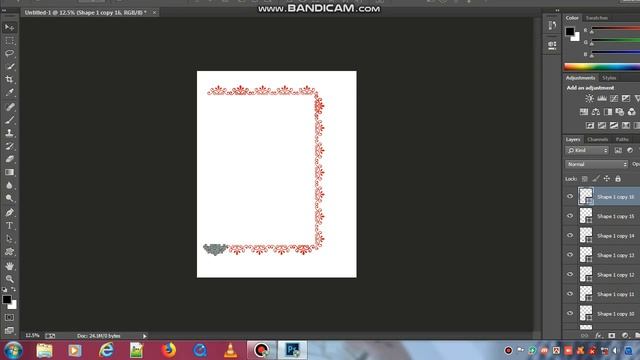Add a Threshold adjustment
The image size is (640, 360).
pyautogui.click(x=613, y=125)
